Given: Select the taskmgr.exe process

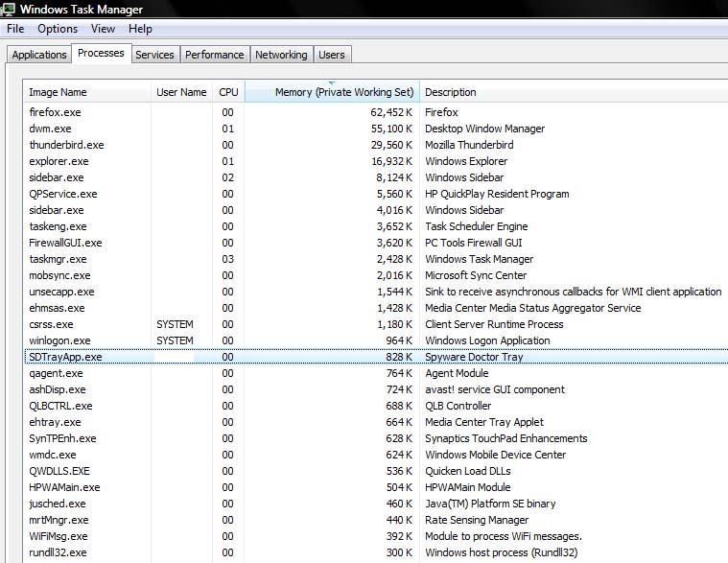Looking at the screenshot, I should [376, 259].
